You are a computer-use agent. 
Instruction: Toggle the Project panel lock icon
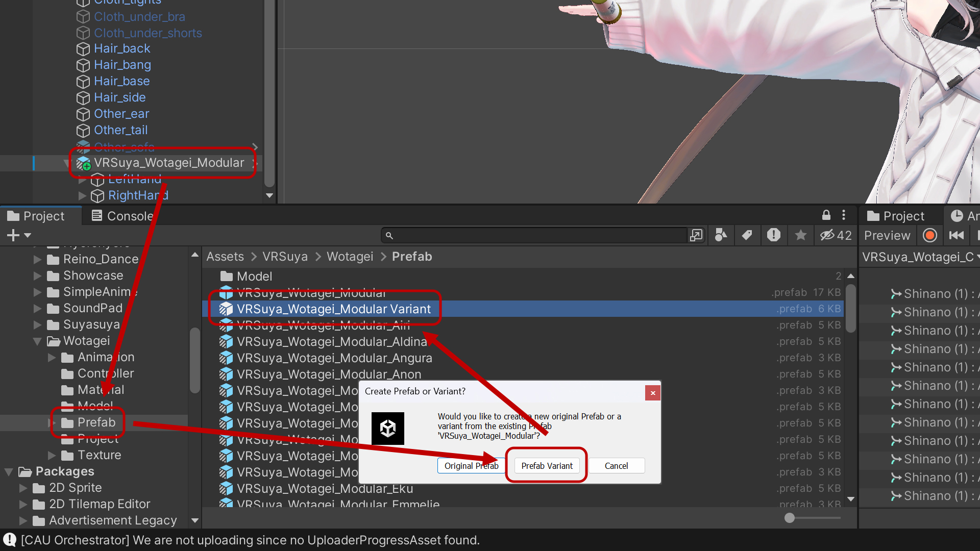(826, 215)
